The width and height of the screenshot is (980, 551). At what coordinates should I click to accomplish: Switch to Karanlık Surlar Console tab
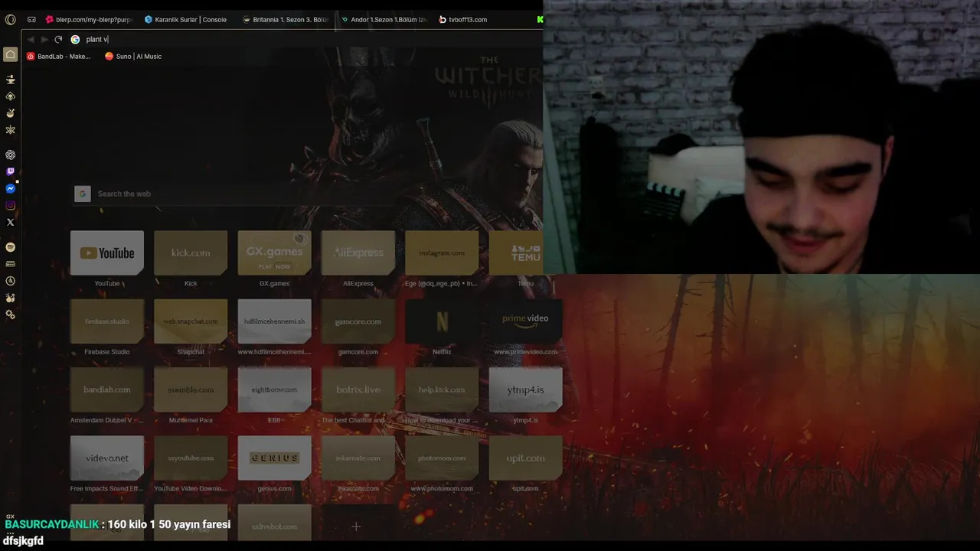pos(186,19)
